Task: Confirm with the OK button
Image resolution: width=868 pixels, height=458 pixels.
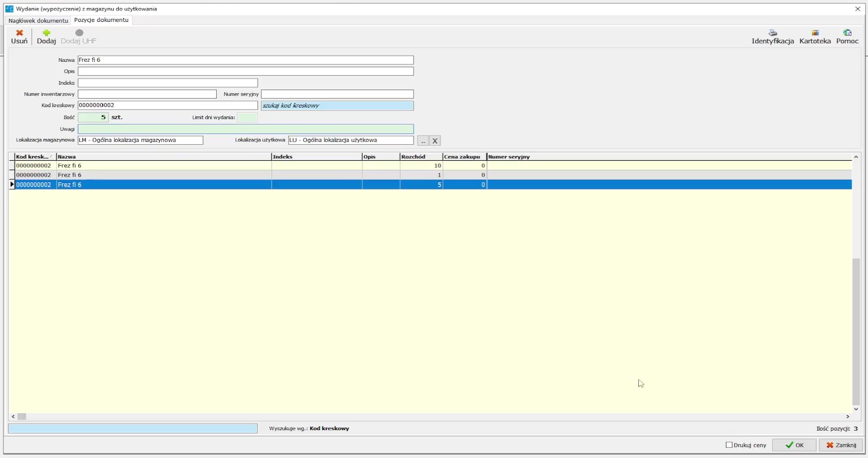Action: tap(794, 445)
